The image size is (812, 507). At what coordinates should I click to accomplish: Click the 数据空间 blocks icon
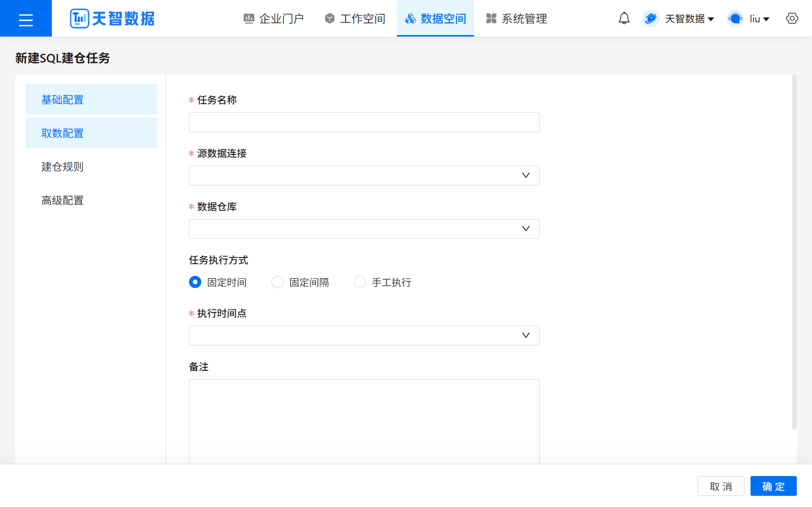pyautogui.click(x=411, y=19)
